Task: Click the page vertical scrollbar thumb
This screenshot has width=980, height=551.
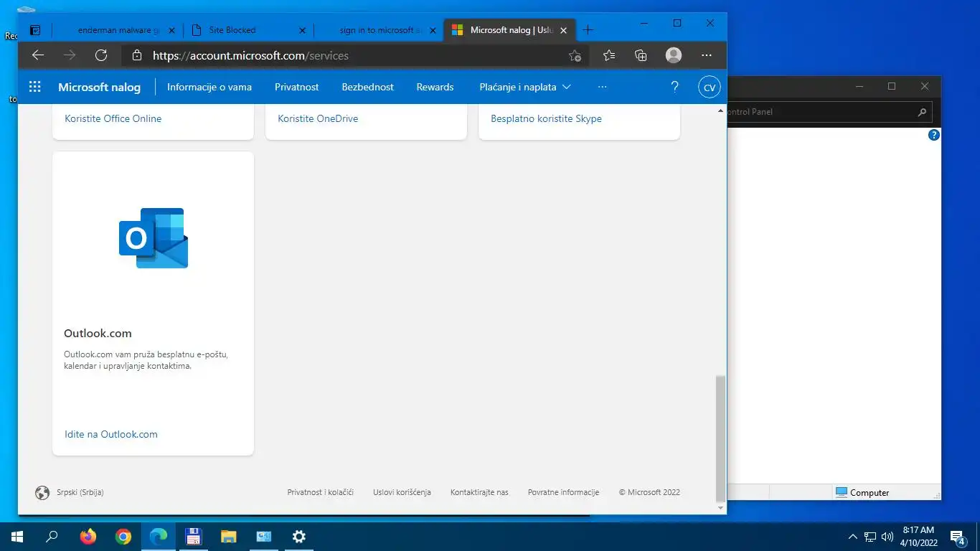Action: (720, 438)
